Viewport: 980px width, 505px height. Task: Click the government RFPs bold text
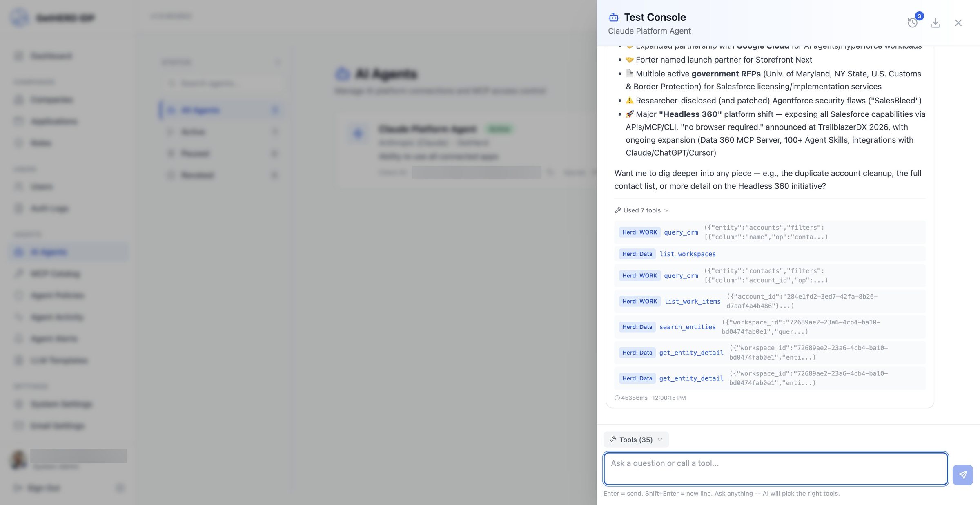point(726,74)
